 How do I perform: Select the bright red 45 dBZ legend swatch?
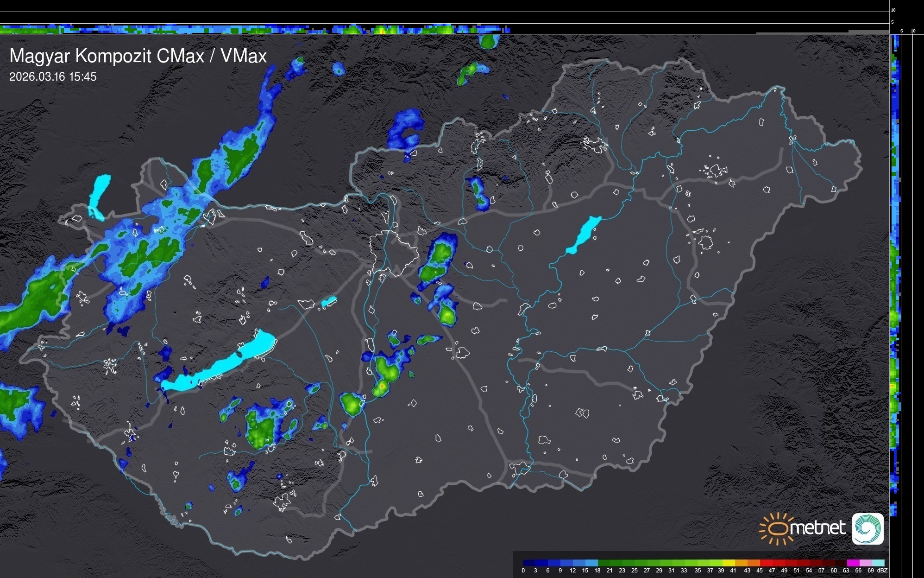point(766,563)
